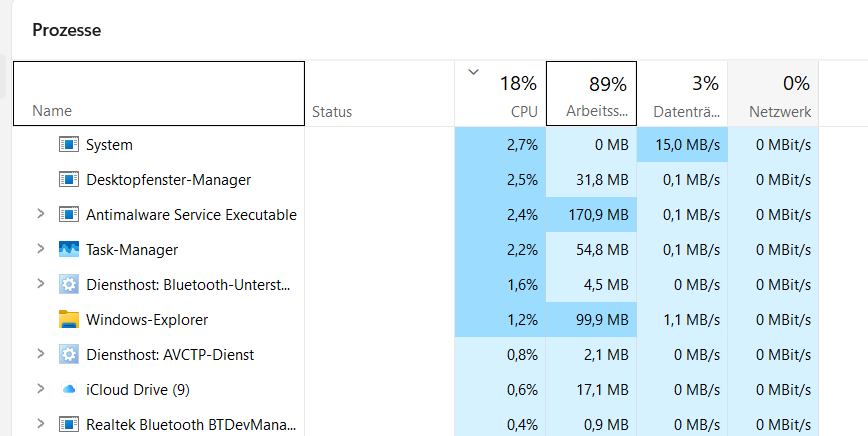Sort processes by CPU column
The image size is (868, 436).
tap(500, 94)
